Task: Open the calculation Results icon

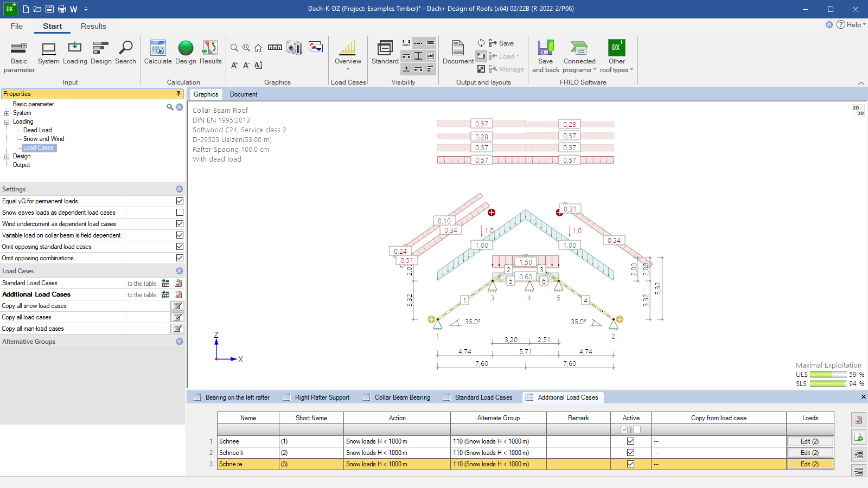Action: (210, 53)
